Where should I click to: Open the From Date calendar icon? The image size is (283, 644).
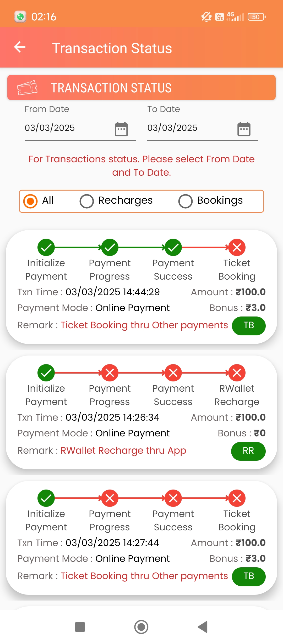click(x=121, y=129)
